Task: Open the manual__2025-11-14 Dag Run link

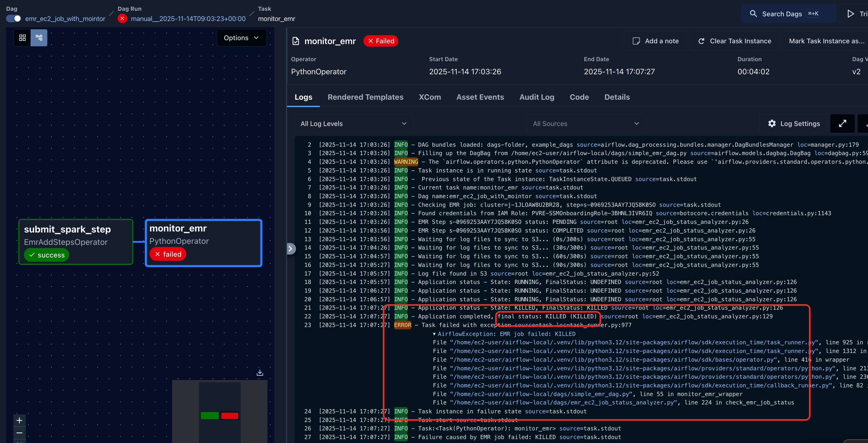Action: pyautogui.click(x=188, y=19)
